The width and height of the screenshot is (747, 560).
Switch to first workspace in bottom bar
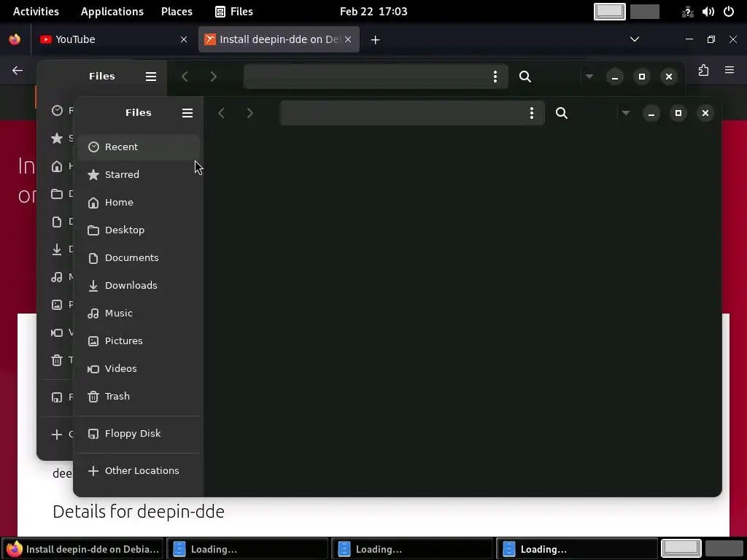point(681,548)
